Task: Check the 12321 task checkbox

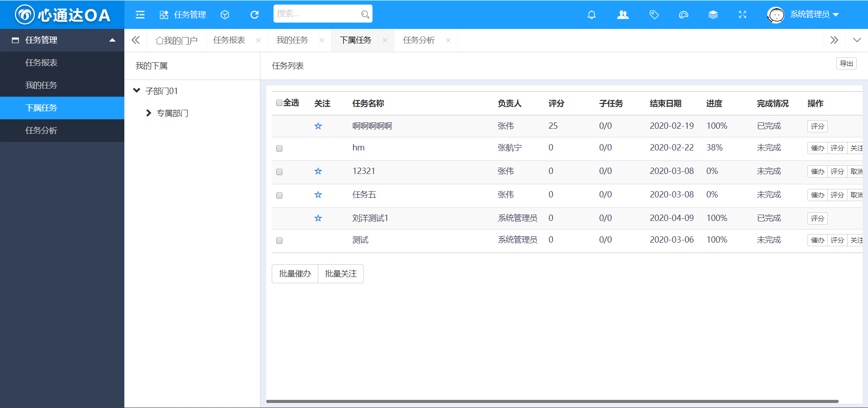Action: pyautogui.click(x=279, y=172)
